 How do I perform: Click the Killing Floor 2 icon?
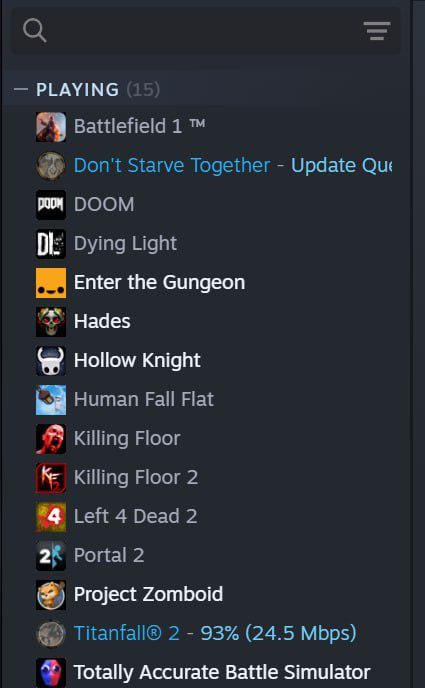pyautogui.click(x=51, y=478)
